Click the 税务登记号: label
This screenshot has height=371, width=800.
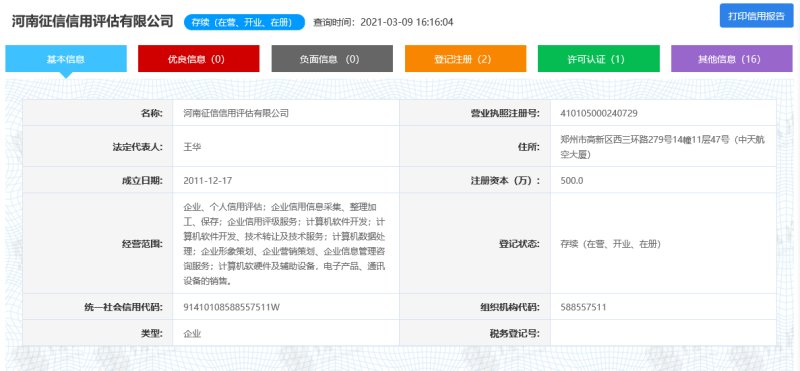(x=515, y=334)
